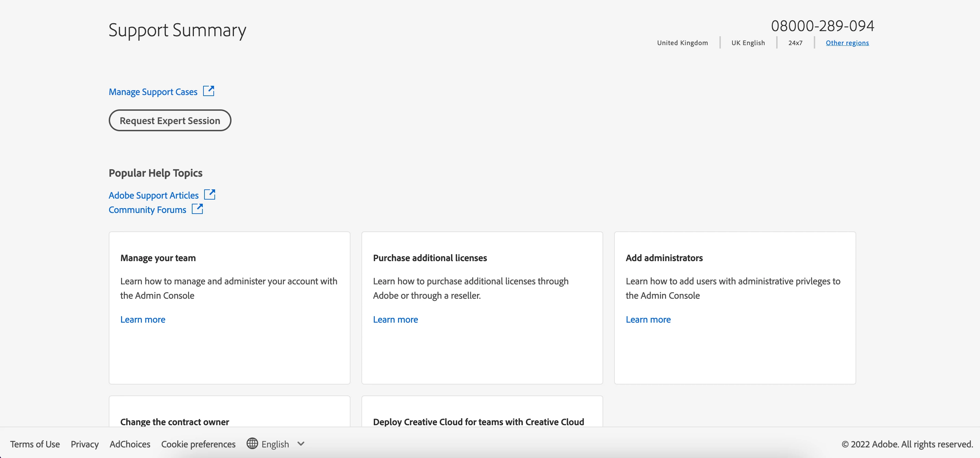Click the Other regions link
Viewport: 980px width, 458px height.
847,43
